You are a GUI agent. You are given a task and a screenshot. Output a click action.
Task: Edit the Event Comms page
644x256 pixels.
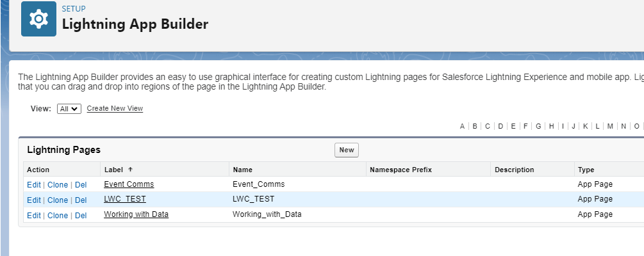(x=34, y=184)
